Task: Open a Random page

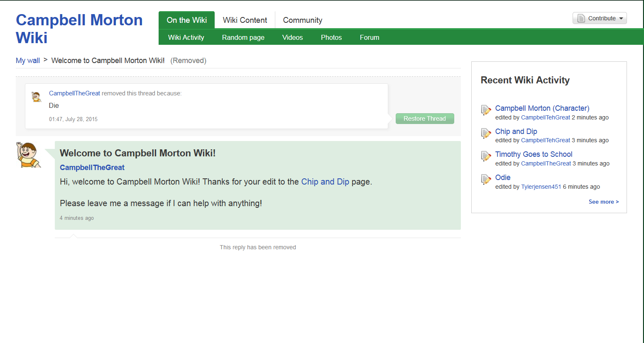Action: [x=243, y=37]
